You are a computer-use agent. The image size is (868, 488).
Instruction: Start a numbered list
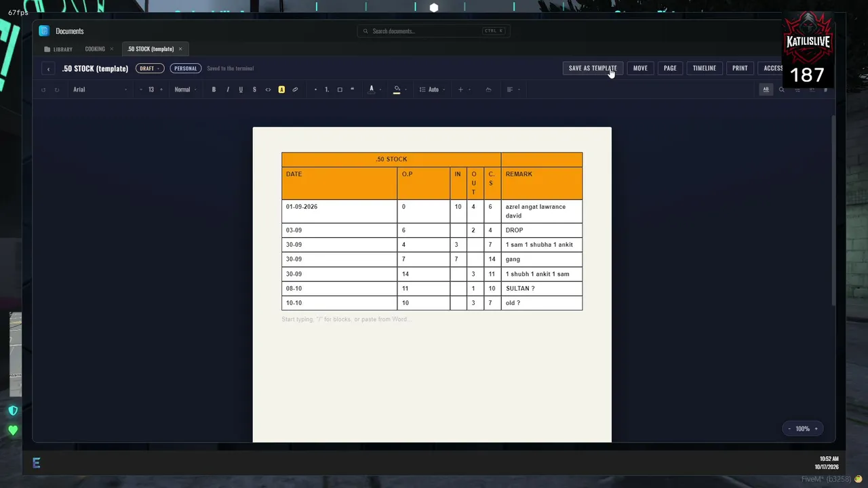tap(327, 89)
